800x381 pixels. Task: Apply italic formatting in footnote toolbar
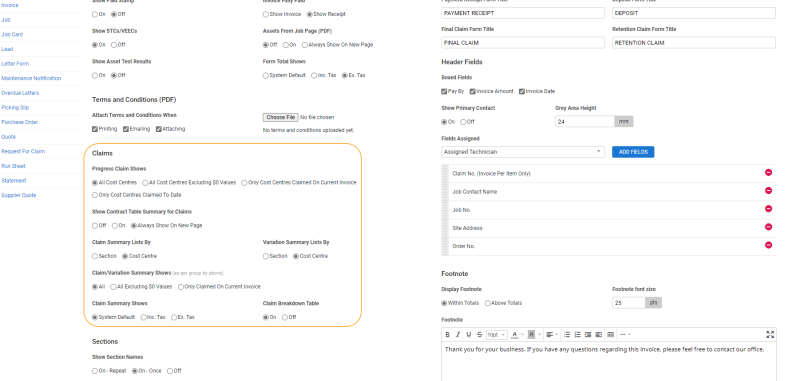458,335
